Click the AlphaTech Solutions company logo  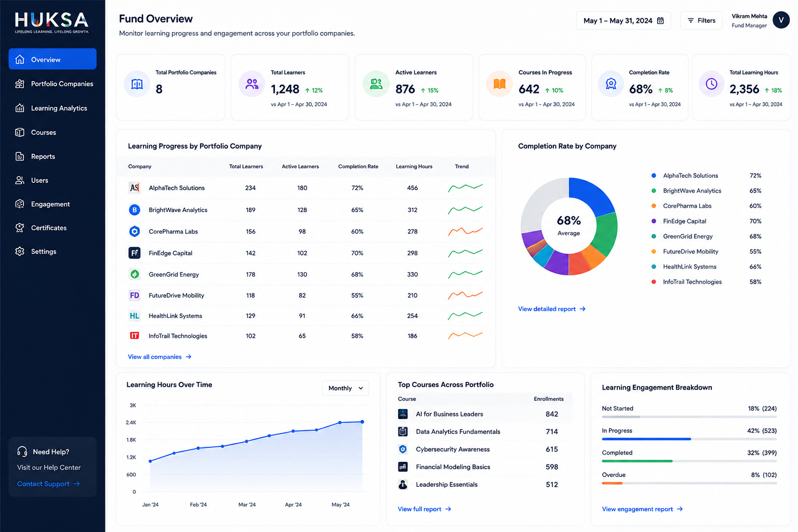[135, 188]
